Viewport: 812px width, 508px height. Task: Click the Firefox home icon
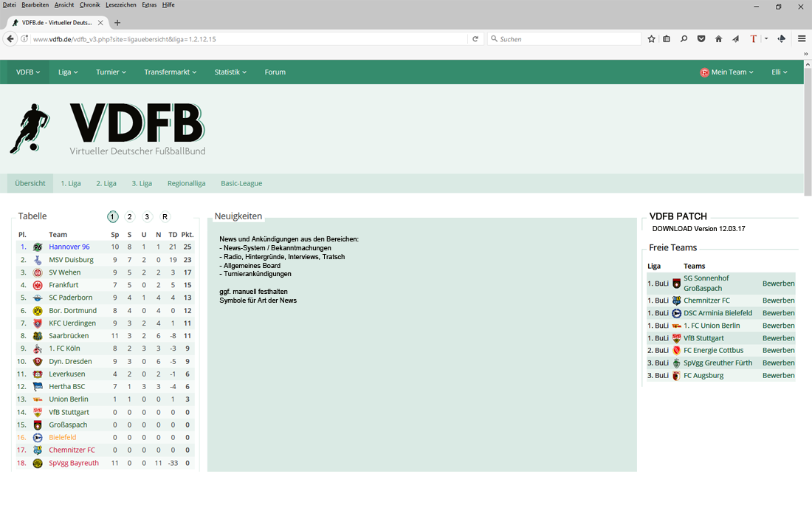click(718, 39)
